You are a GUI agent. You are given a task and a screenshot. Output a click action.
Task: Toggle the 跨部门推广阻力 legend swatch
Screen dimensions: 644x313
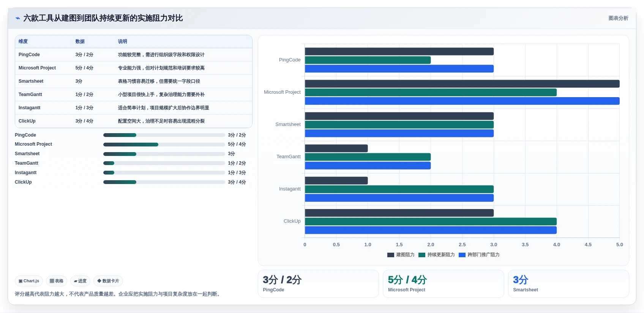[x=462, y=255]
